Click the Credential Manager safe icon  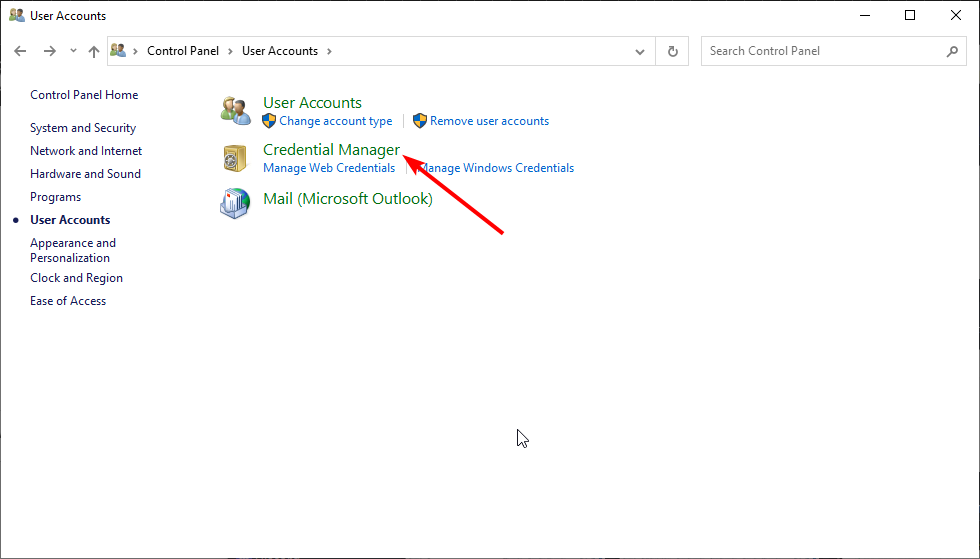click(235, 158)
